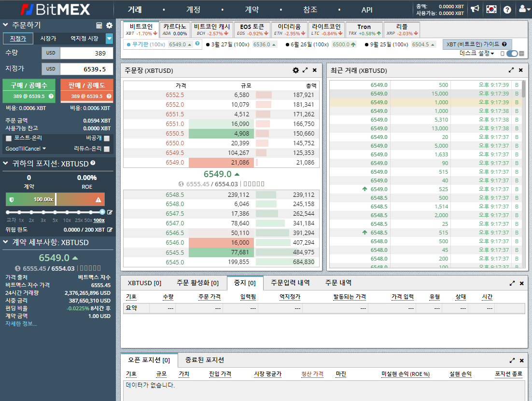Image resolution: width=532 pixels, height=401 pixels.
Task: Expand the order book panel fullscreen
Action: [x=305, y=70]
